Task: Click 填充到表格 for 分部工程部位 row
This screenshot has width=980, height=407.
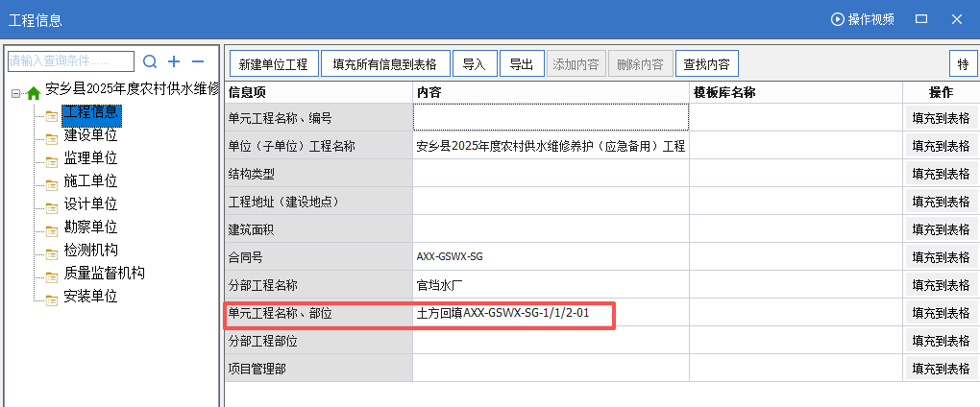Action: [942, 341]
